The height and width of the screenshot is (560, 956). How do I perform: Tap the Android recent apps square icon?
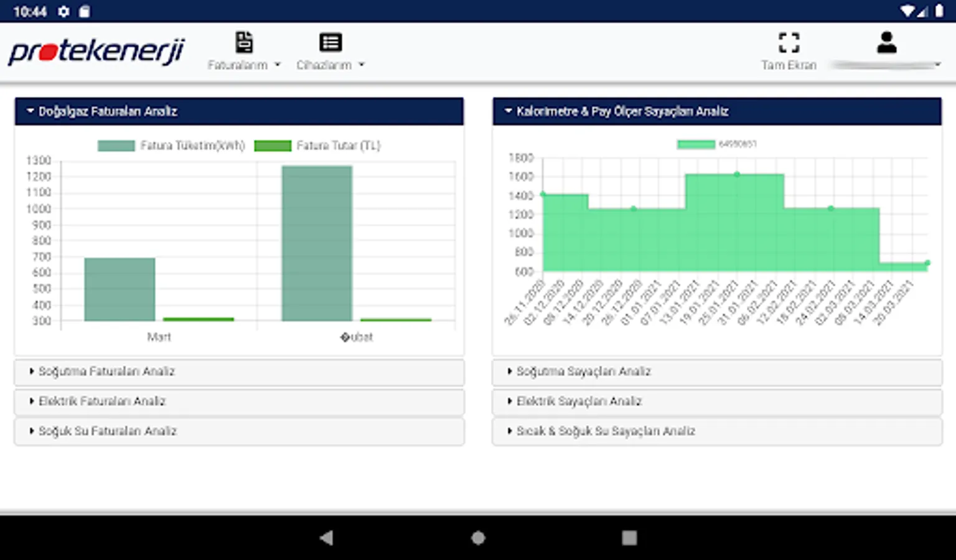click(629, 538)
